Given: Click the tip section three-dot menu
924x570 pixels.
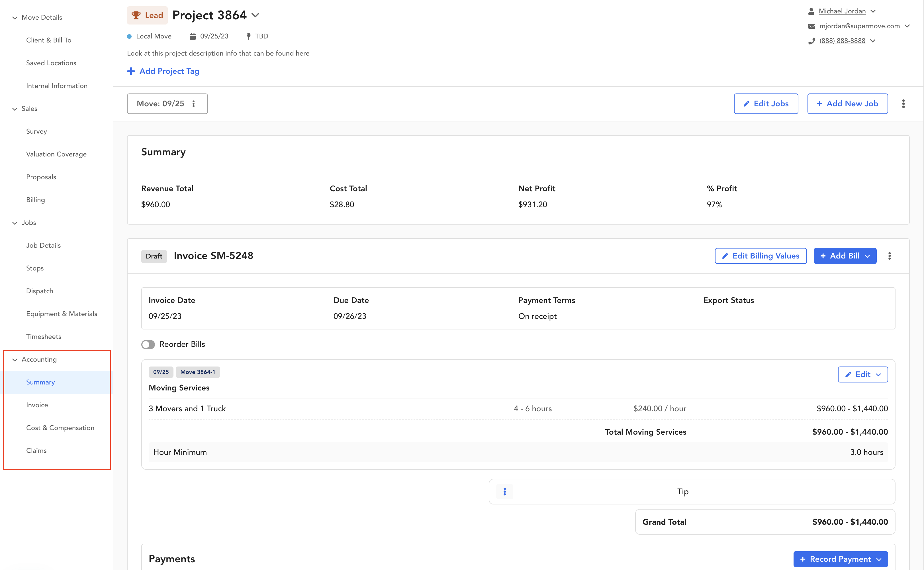Looking at the screenshot, I should coord(505,491).
